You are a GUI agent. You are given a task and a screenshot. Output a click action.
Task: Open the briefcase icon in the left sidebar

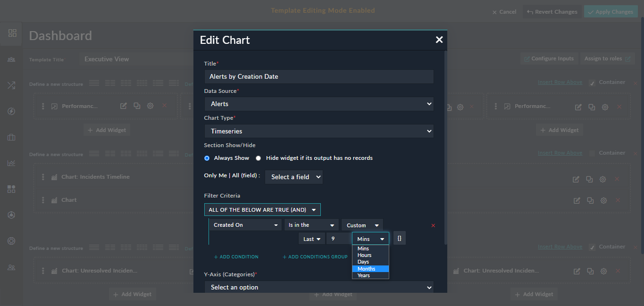tap(12, 137)
